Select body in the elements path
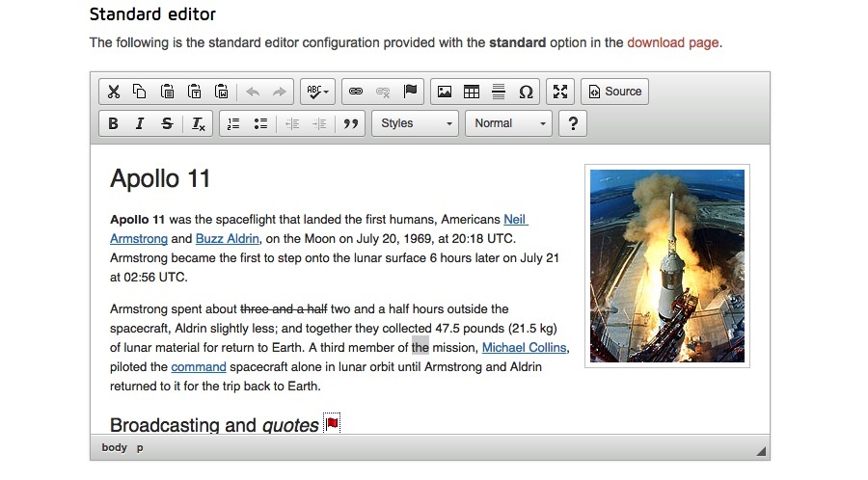The width and height of the screenshot is (868, 480). (114, 447)
